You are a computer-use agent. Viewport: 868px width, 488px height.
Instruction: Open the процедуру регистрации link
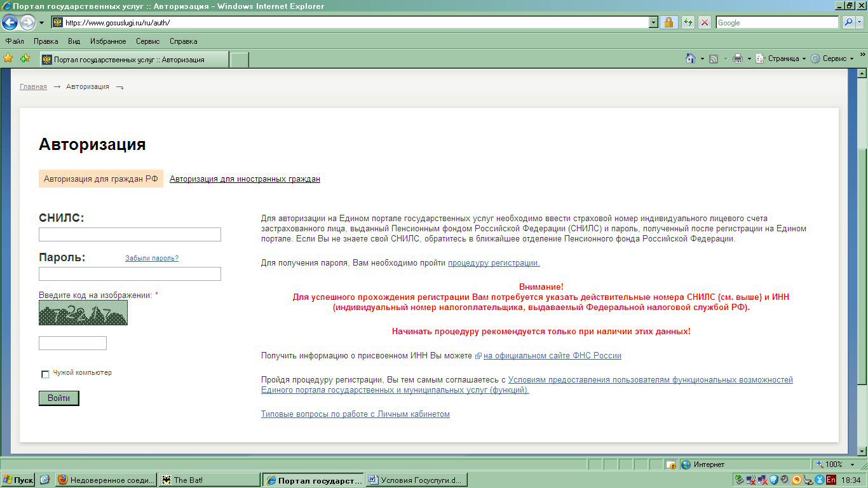(494, 263)
